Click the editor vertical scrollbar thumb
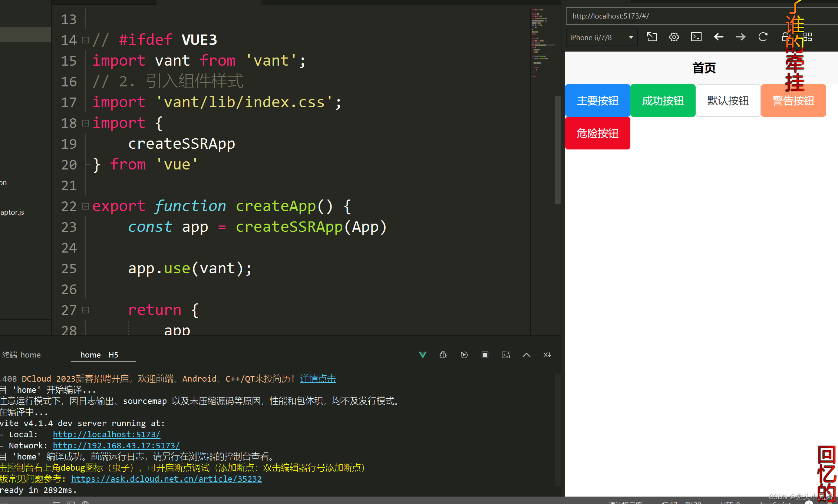 pos(557,150)
